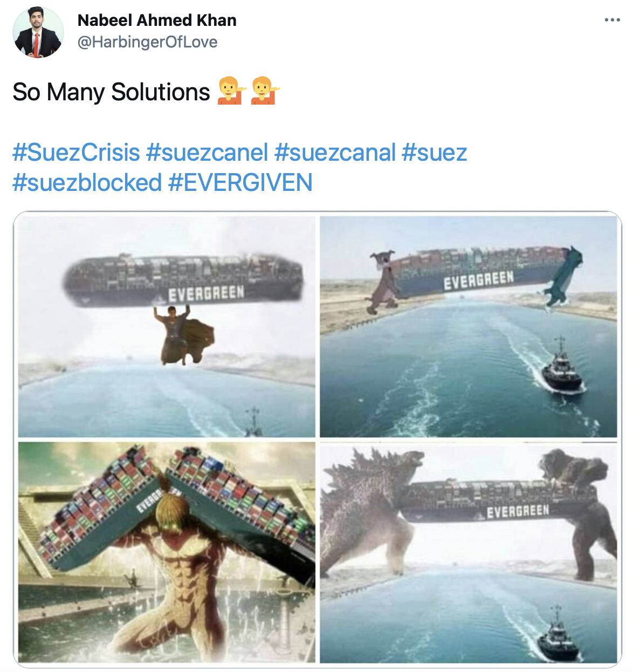The height and width of the screenshot is (672, 632).
Task: Open the @HarbingerOfLove handle
Action: [148, 42]
